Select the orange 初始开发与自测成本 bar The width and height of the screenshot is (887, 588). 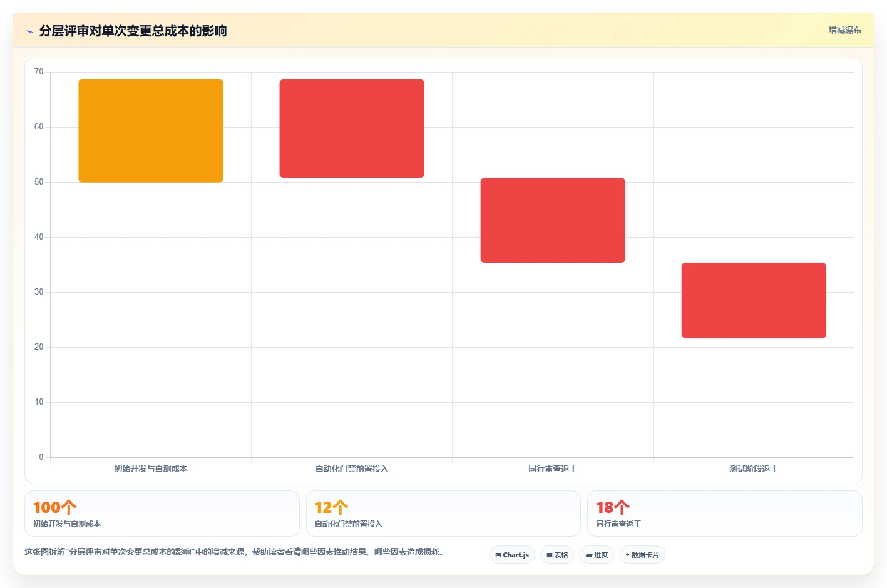[151, 131]
